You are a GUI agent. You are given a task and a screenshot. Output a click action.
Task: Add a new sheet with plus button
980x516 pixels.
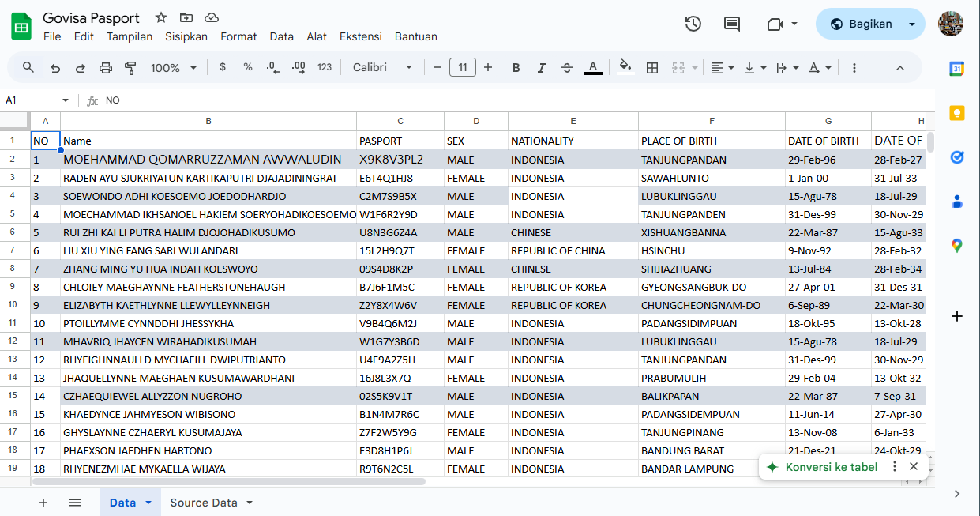coord(43,503)
